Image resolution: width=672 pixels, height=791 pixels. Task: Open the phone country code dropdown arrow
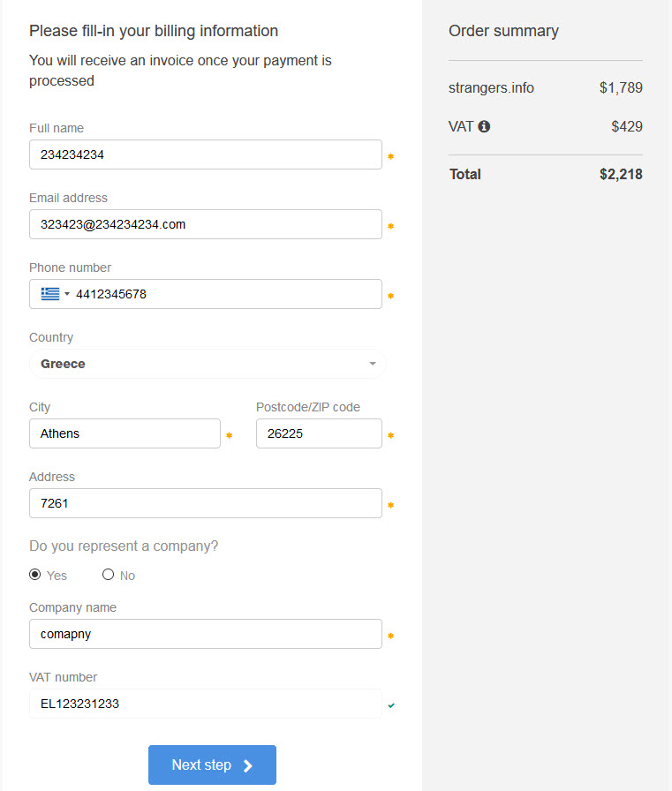(x=66, y=294)
